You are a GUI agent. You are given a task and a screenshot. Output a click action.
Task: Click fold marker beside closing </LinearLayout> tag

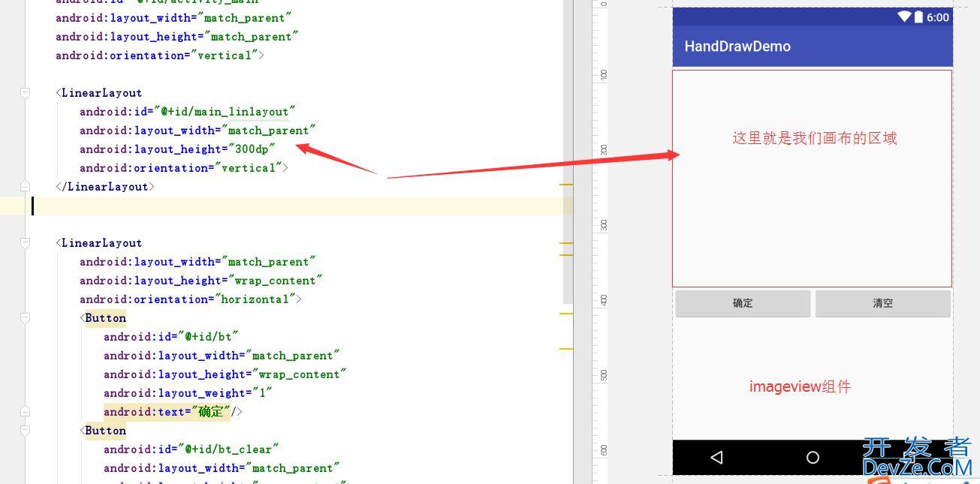[x=25, y=186]
